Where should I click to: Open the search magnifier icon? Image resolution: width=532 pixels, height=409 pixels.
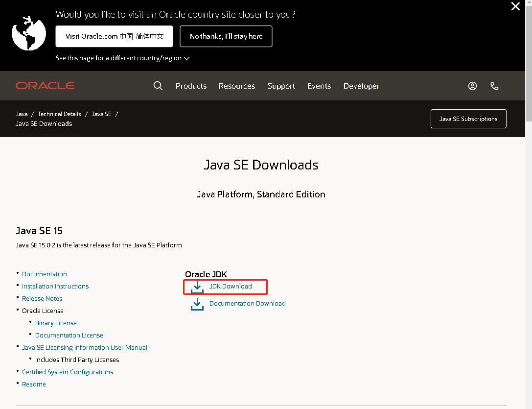(x=158, y=86)
